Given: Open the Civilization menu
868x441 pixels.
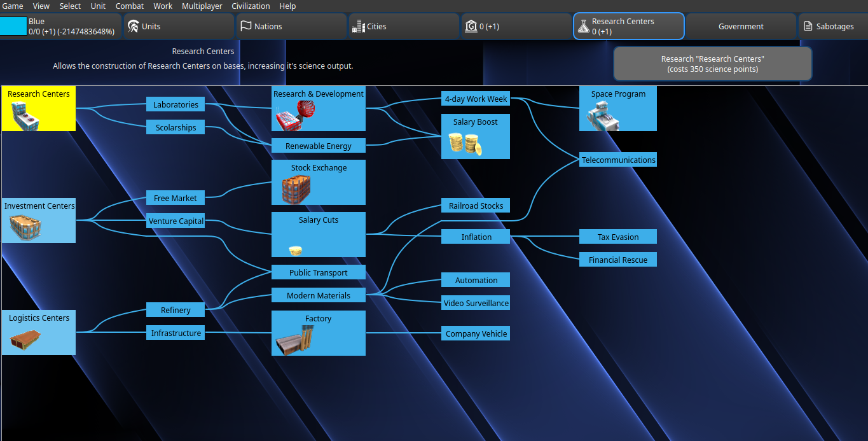Looking at the screenshot, I should point(251,6).
